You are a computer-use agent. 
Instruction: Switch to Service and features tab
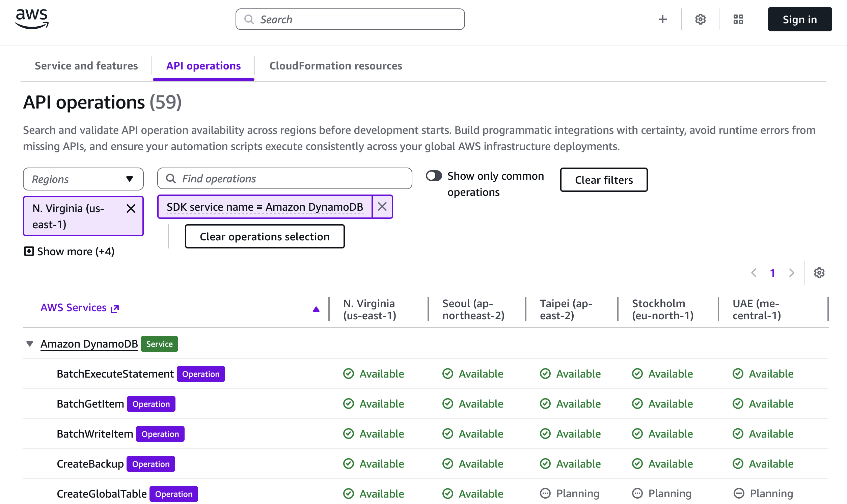(86, 65)
